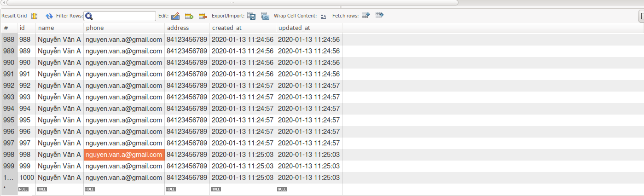Import records from external file
The image size is (644, 196).
265,16
